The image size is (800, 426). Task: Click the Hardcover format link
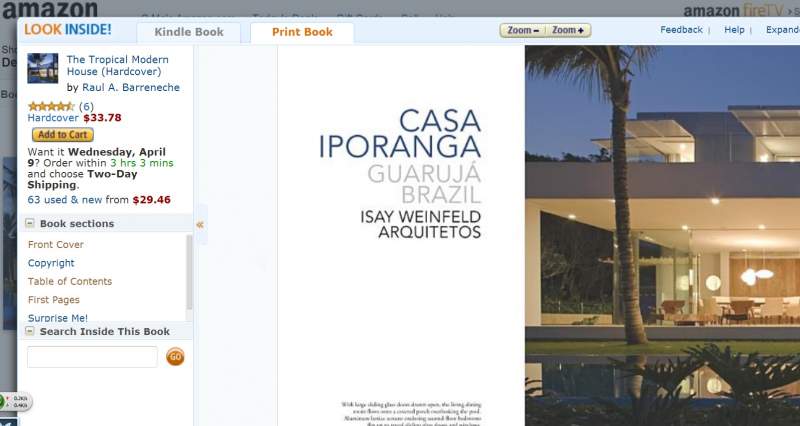coord(53,118)
